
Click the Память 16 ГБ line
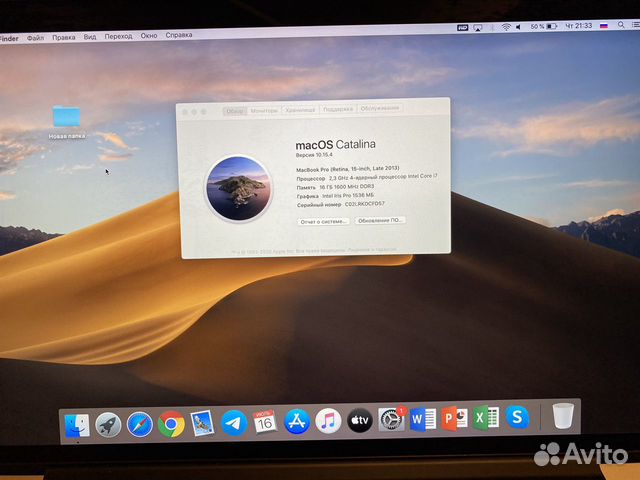coord(335,187)
